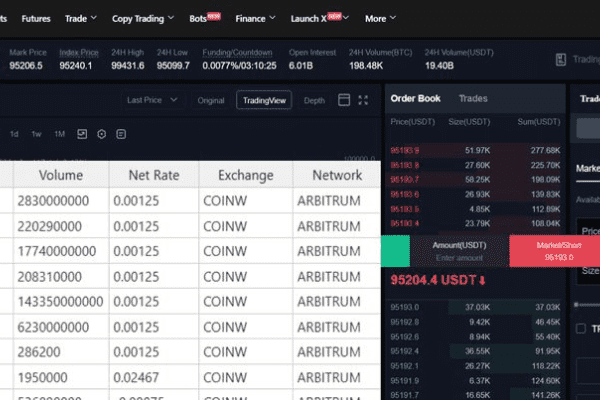Select ask row with size 27.60K
This screenshot has height=400, width=600.
475,165
